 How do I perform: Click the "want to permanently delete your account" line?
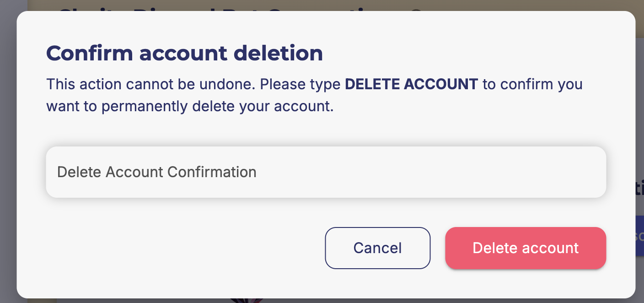tap(190, 106)
